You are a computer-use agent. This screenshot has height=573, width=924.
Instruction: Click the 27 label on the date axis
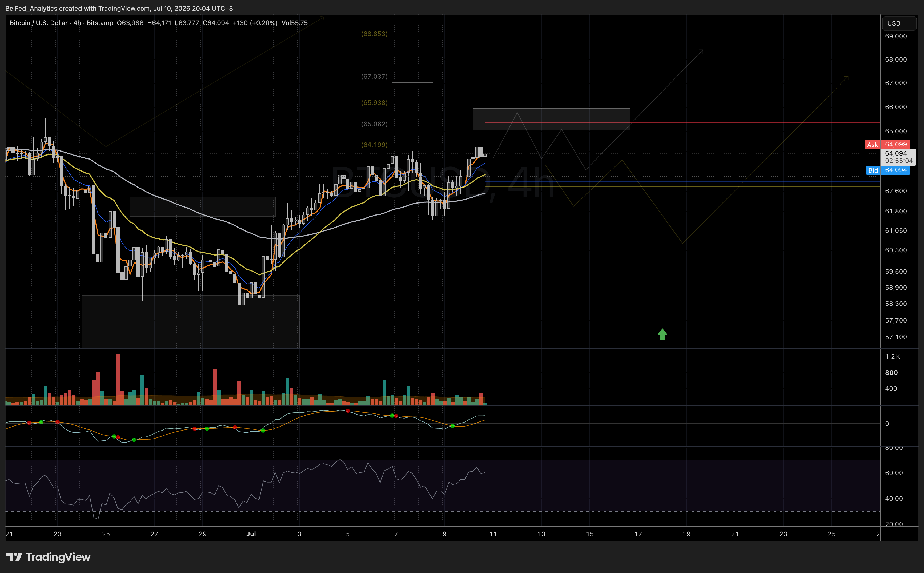pyautogui.click(x=154, y=534)
